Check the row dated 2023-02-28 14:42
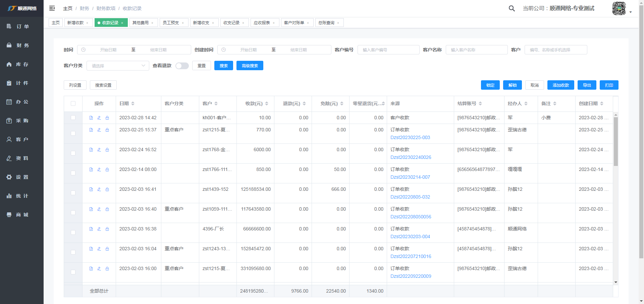The image size is (644, 304). 73,118
